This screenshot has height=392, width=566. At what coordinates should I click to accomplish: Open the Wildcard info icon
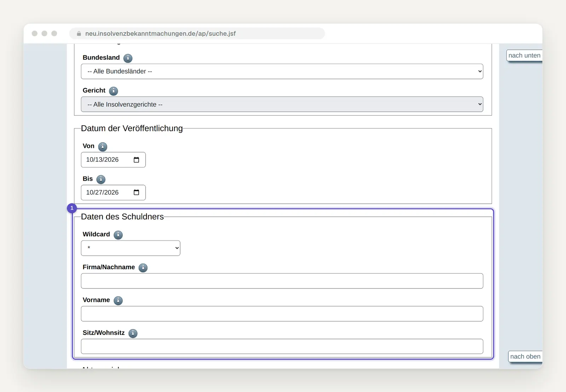[x=118, y=235]
